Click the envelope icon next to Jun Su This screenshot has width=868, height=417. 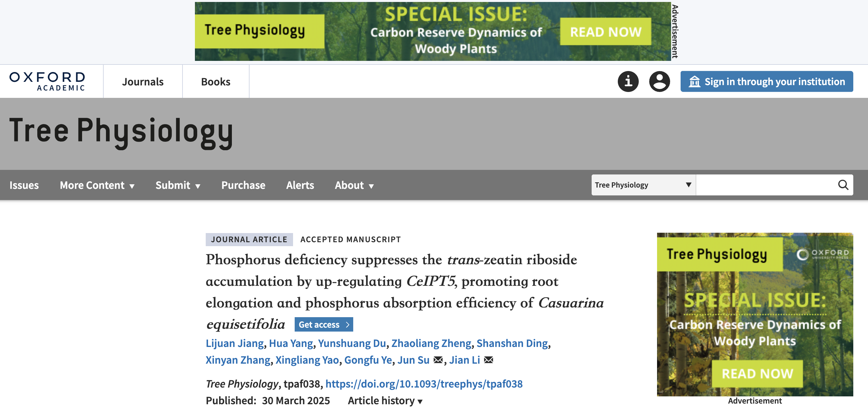[x=438, y=360]
